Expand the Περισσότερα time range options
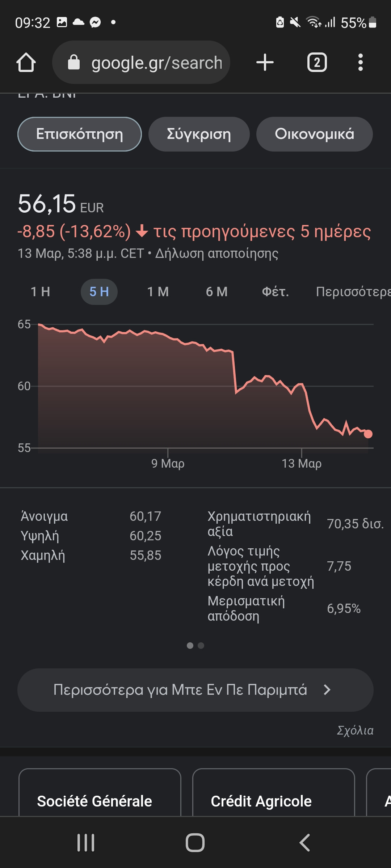This screenshot has width=391, height=868. point(353,292)
